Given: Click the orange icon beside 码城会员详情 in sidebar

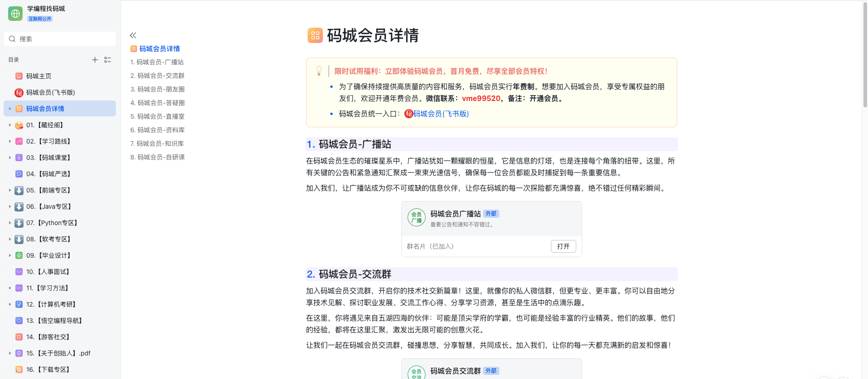Looking at the screenshot, I should click(x=19, y=109).
